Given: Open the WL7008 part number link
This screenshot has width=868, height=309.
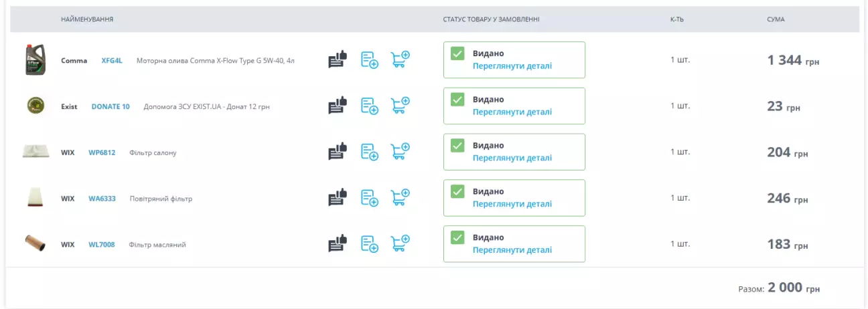Looking at the screenshot, I should coord(102,245).
